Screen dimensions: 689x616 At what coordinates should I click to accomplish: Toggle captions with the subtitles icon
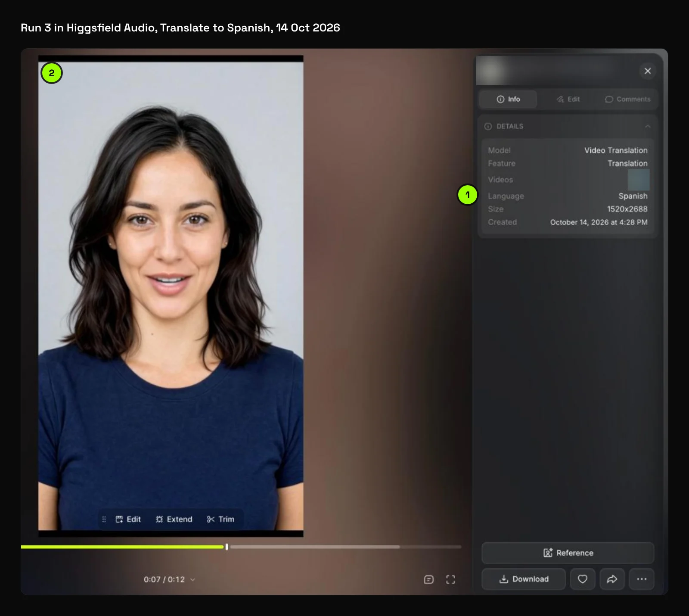click(x=428, y=579)
